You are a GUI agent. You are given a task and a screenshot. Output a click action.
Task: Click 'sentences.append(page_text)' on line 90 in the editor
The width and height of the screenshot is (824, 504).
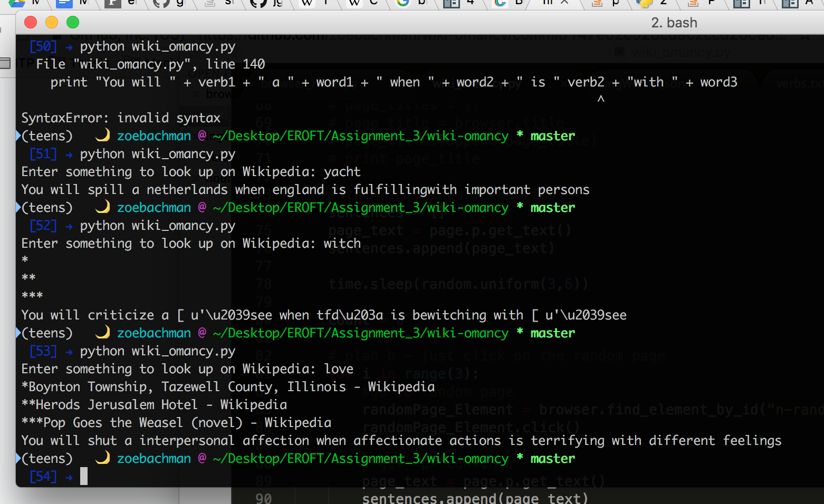tap(475, 498)
